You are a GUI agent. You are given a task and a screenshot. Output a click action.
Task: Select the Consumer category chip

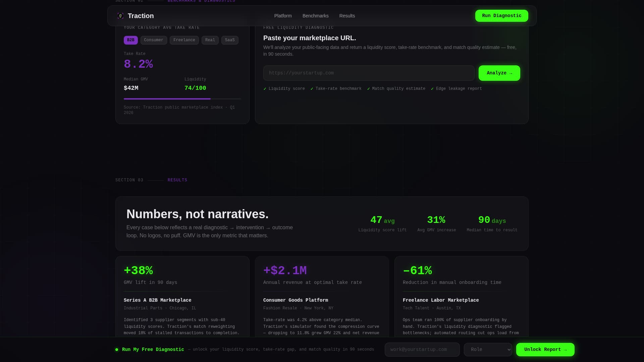pyautogui.click(x=154, y=40)
